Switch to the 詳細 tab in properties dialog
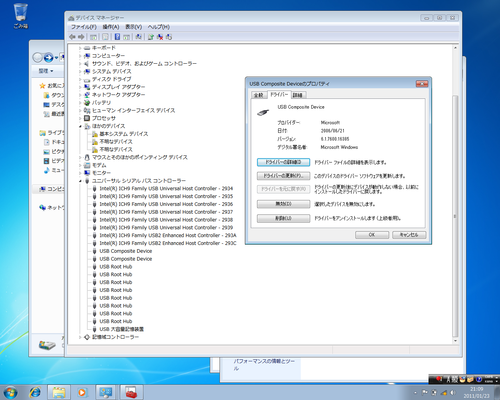The image size is (500, 400). click(297, 95)
